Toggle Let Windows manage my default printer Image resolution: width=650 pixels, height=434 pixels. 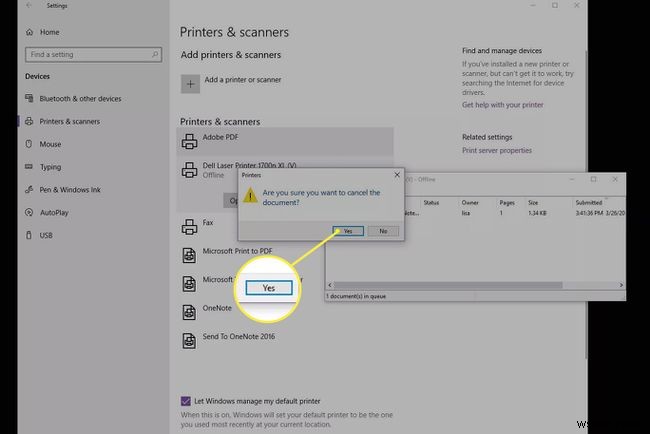click(x=186, y=401)
